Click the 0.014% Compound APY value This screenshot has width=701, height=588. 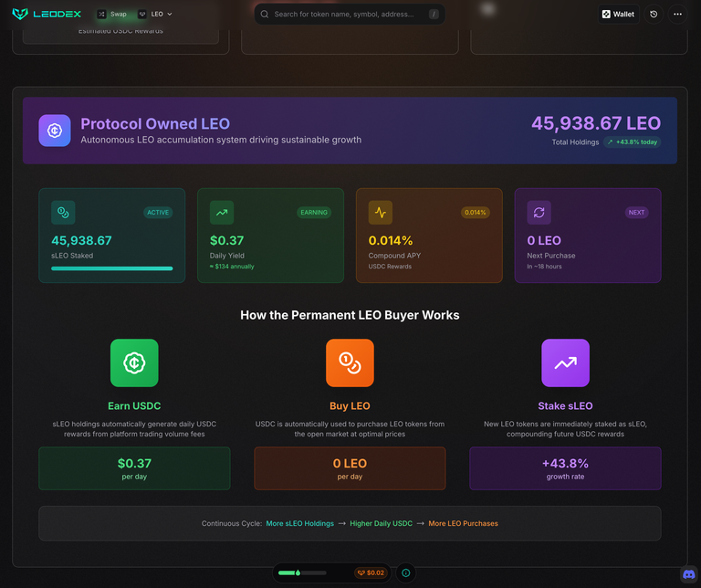point(391,240)
